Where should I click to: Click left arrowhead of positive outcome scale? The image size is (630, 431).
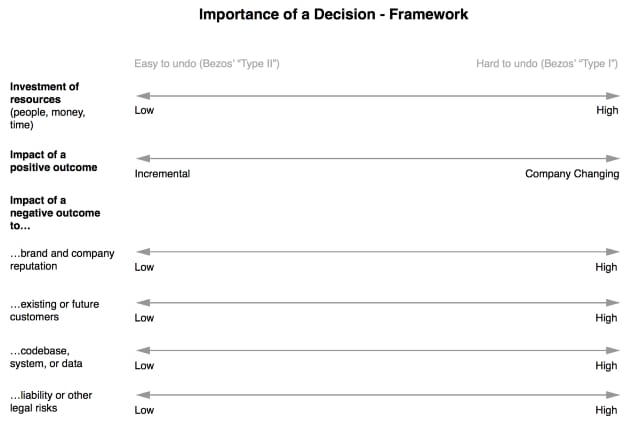[143, 158]
